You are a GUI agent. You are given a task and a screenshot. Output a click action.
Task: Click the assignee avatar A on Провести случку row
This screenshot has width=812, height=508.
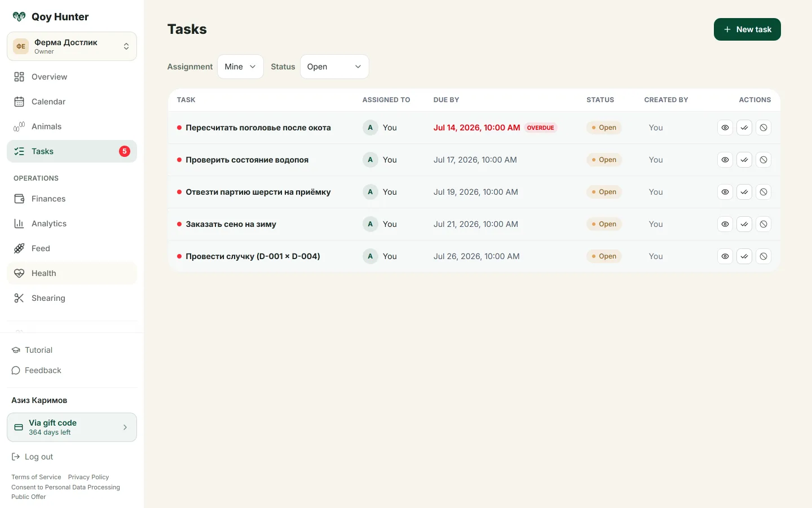coord(370,256)
